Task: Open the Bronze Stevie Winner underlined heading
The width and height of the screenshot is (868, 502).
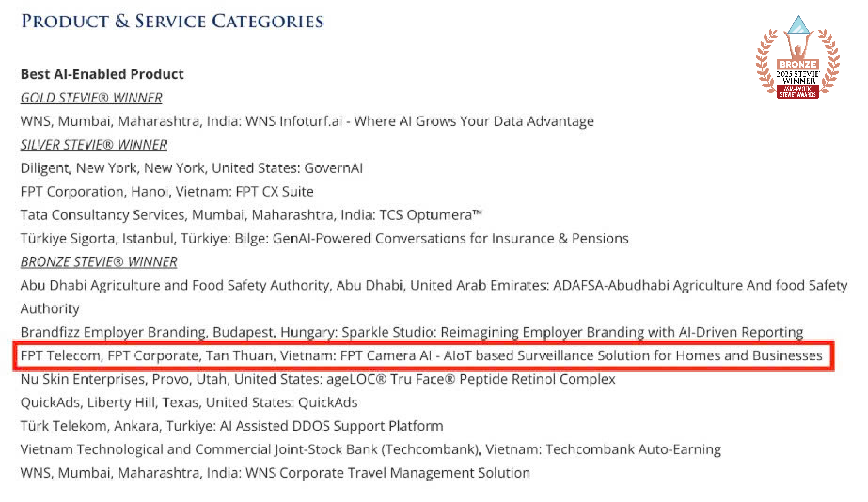Action: pos(99,262)
